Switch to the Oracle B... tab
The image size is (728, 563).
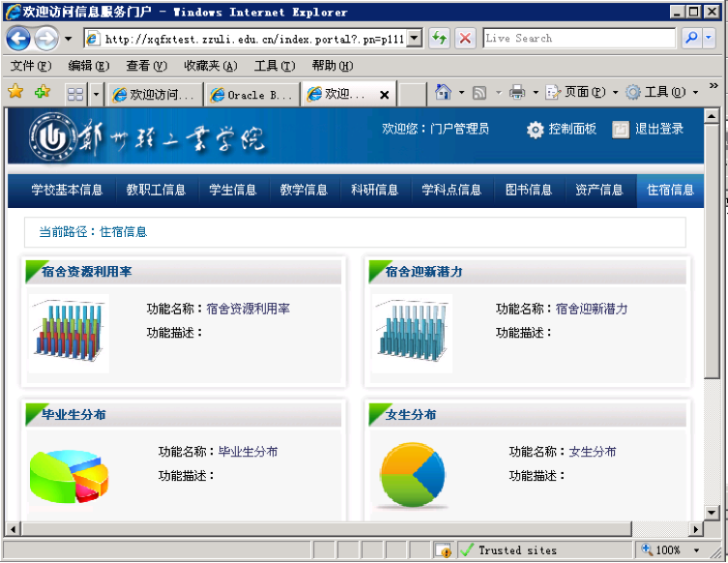pyautogui.click(x=252, y=95)
